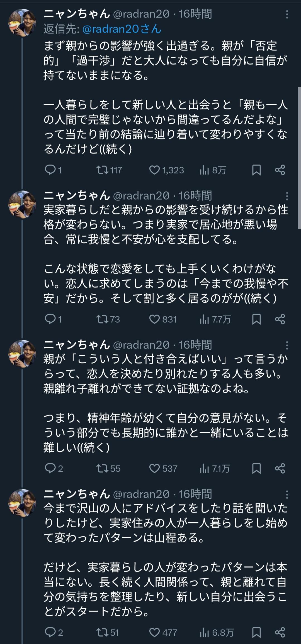301x644 pixels.
Task: Open more options for the third tweet
Action: point(287,346)
